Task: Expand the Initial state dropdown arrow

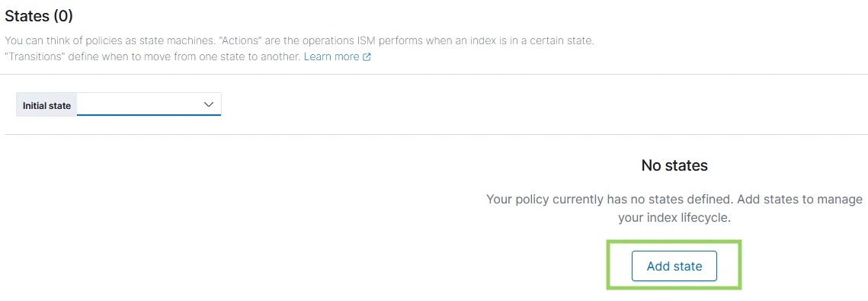Action: (209, 104)
